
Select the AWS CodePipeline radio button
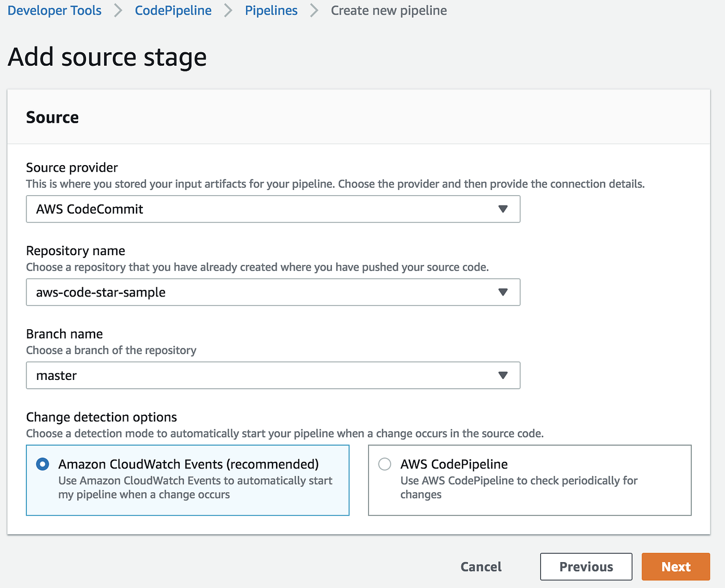coord(384,464)
